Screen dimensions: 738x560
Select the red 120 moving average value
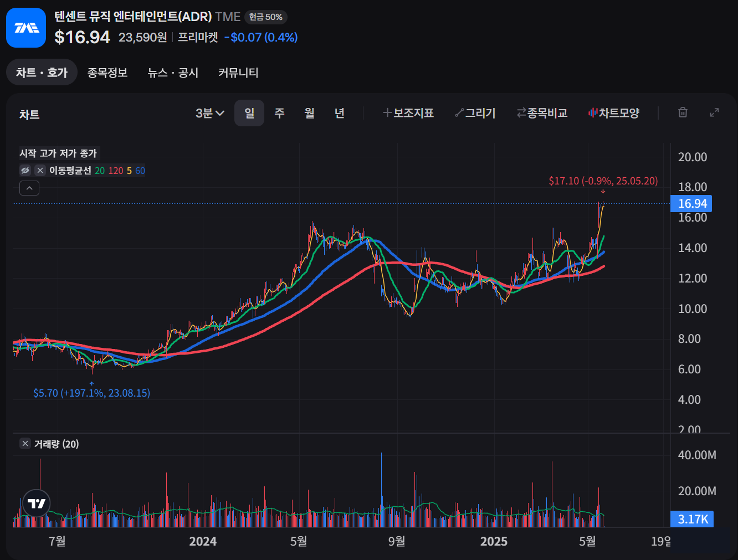coord(116,171)
